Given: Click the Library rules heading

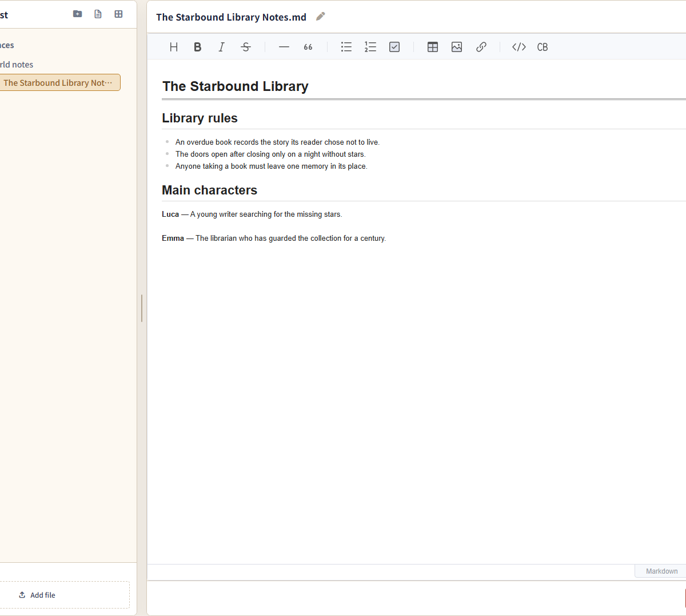Looking at the screenshot, I should click(x=200, y=118).
